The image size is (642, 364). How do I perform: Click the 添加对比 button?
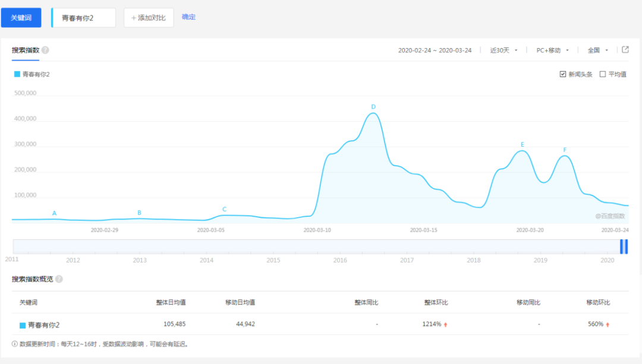click(149, 18)
